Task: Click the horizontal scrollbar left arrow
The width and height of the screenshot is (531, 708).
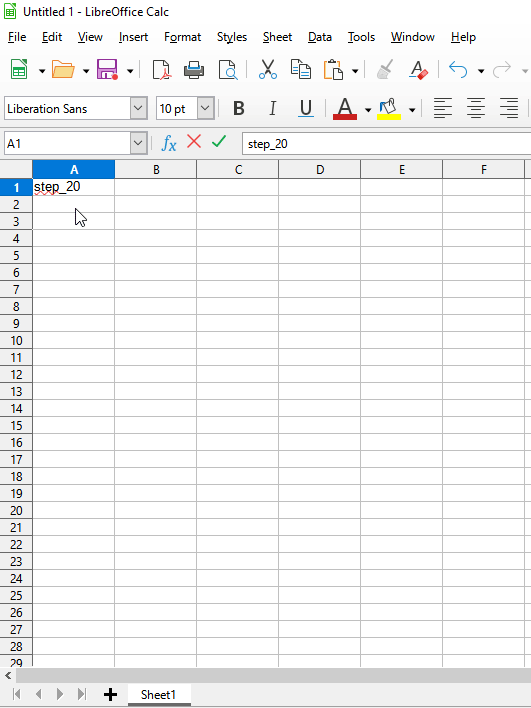Action: click(8, 675)
